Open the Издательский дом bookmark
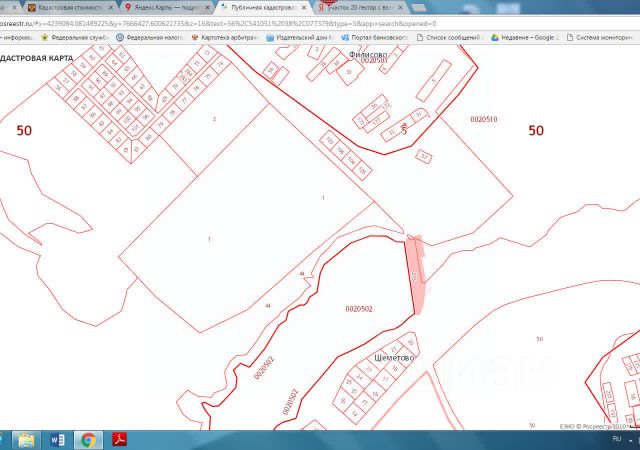 tap(300, 38)
